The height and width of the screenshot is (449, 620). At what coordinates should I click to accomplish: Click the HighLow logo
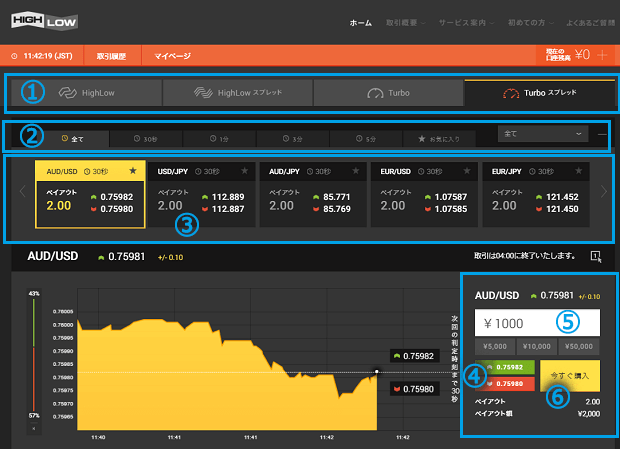click(44, 21)
